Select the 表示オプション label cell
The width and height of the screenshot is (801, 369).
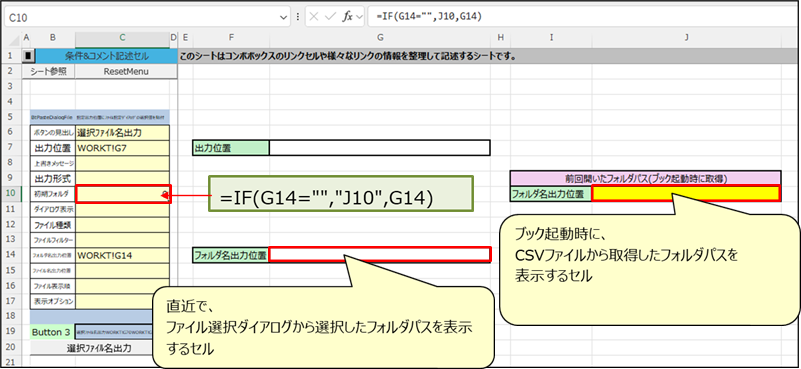pos(53,301)
